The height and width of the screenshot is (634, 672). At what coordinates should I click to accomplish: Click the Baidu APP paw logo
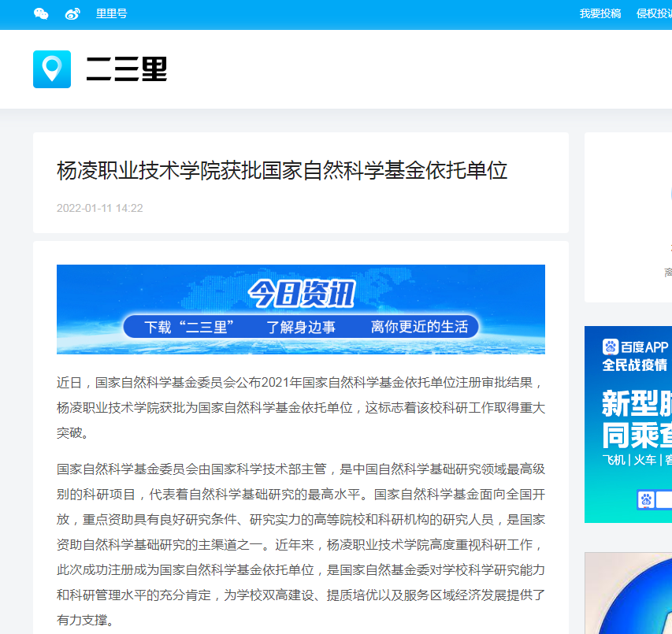click(611, 347)
